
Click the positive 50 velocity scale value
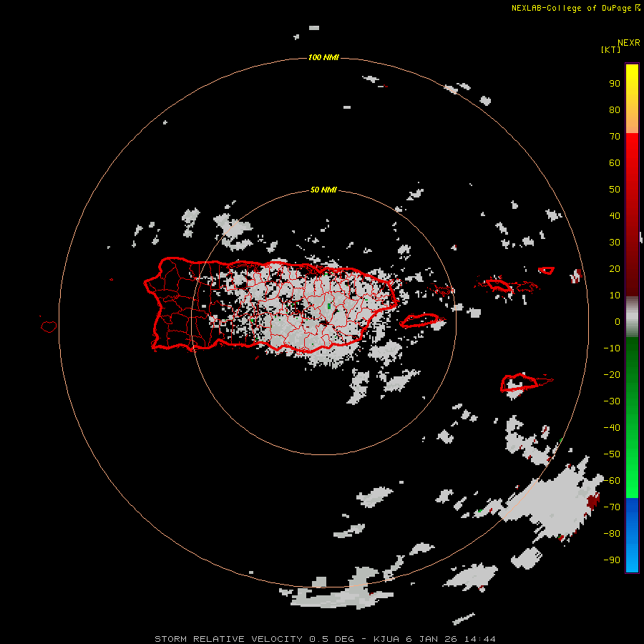click(615, 190)
